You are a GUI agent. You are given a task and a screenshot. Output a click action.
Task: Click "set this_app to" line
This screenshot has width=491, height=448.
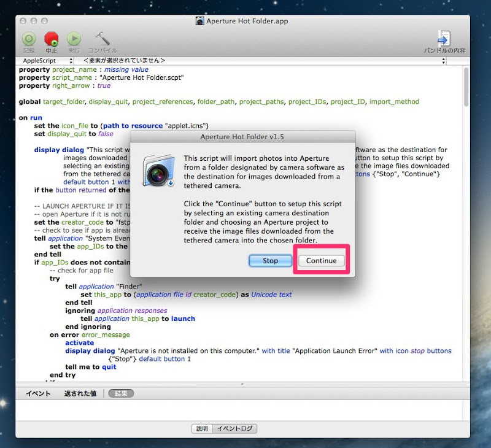[186, 295]
